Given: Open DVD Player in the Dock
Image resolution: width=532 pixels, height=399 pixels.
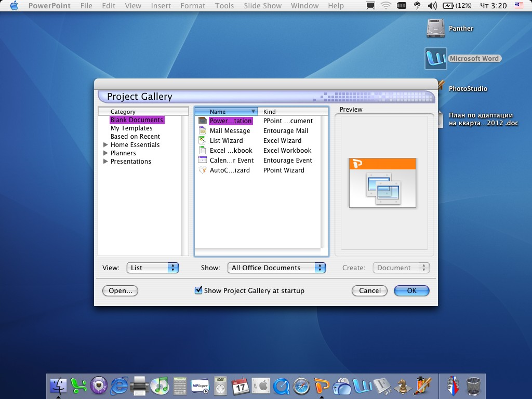Looking at the screenshot, I should [220, 386].
